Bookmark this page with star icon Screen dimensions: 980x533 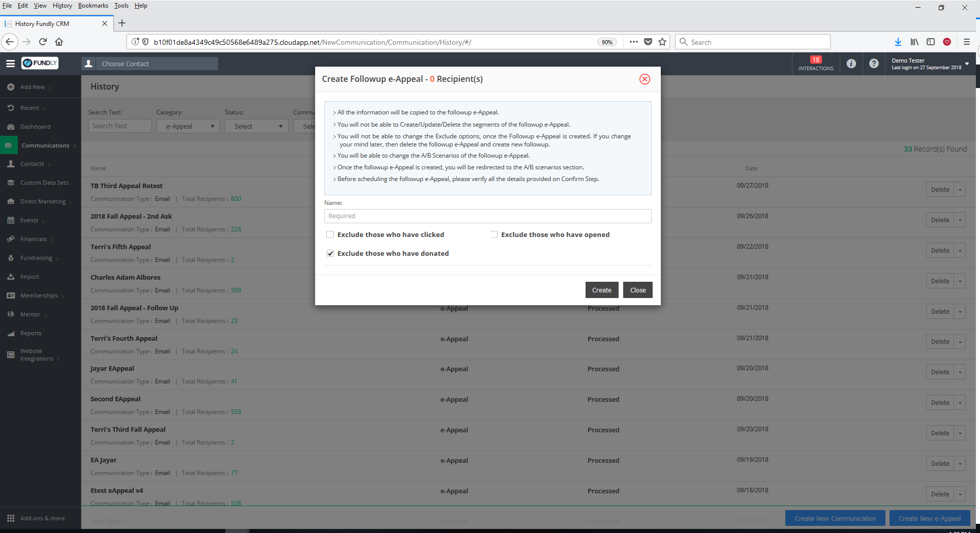(662, 42)
